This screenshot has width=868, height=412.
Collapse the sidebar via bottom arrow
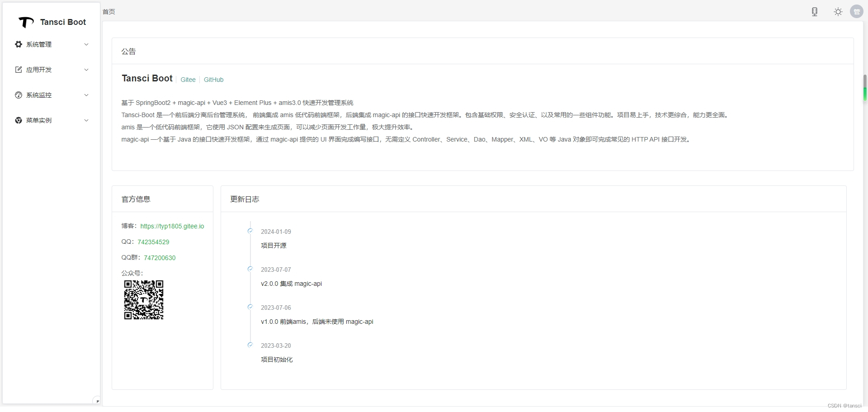pos(97,401)
